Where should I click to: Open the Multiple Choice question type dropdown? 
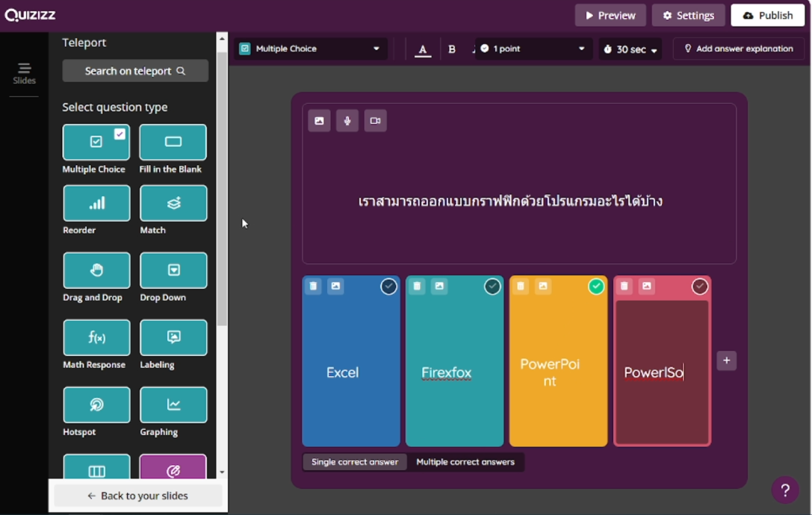pos(310,49)
